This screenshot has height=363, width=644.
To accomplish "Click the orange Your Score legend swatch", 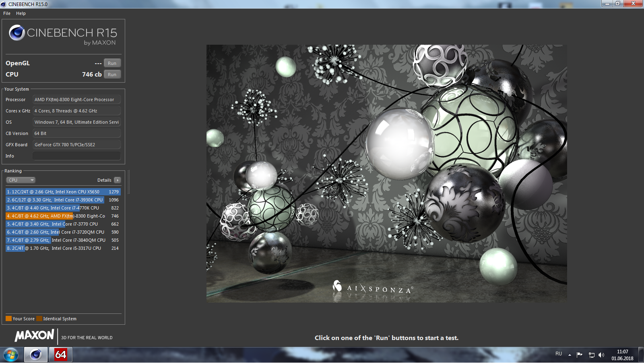I will click(x=8, y=319).
